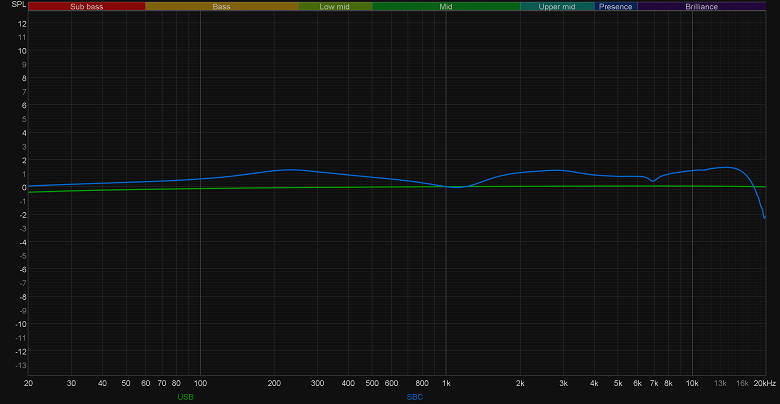
Task: Click the 20 Hz frequency axis label
Action: 28,383
